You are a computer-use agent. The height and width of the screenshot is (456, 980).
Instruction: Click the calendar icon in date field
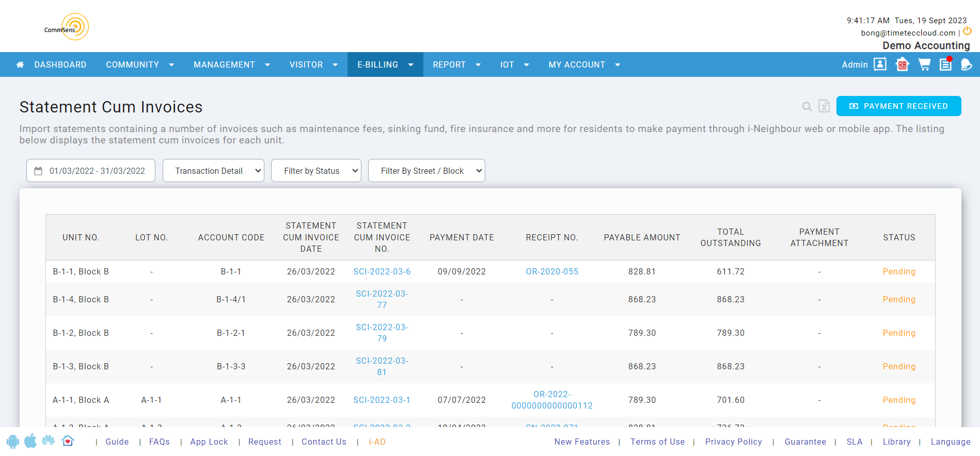coord(38,171)
